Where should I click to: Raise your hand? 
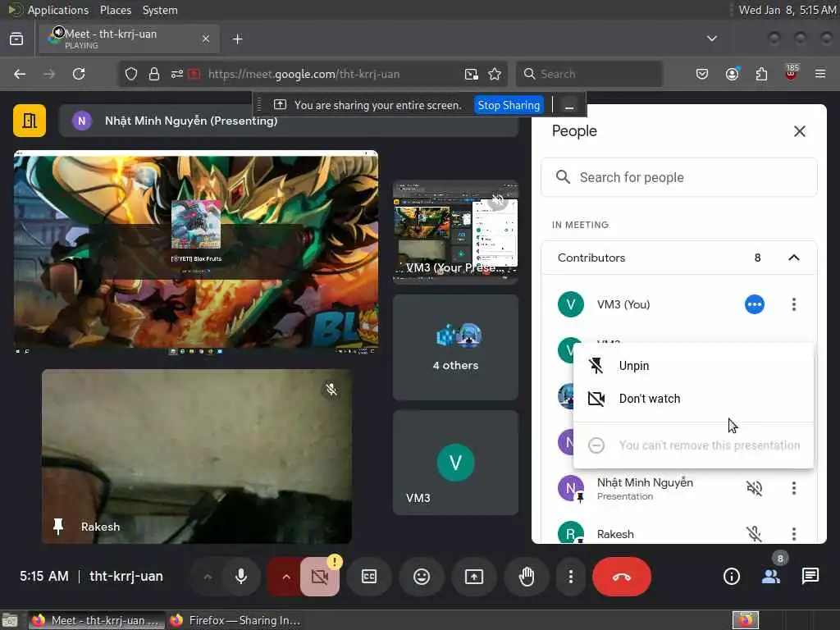(527, 577)
